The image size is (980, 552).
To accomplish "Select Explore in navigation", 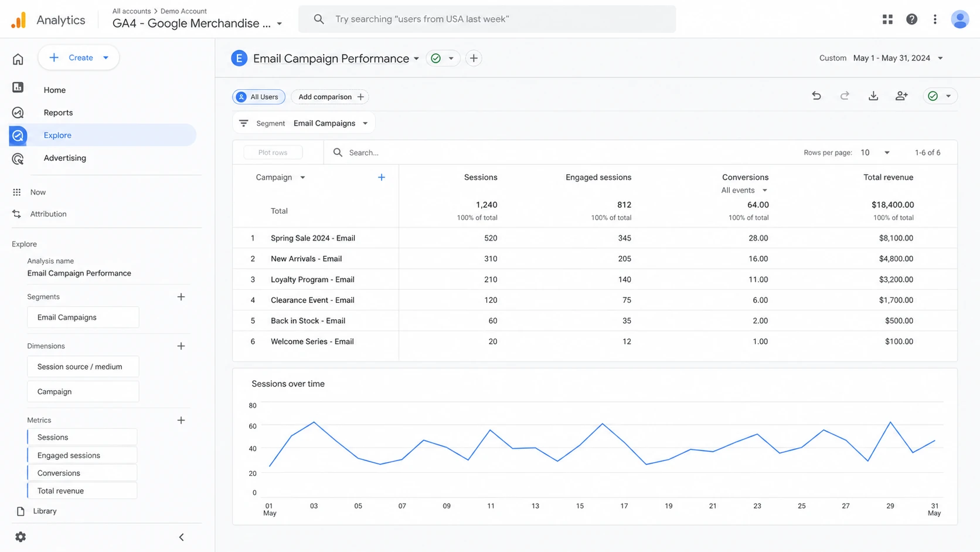I will (x=103, y=135).
